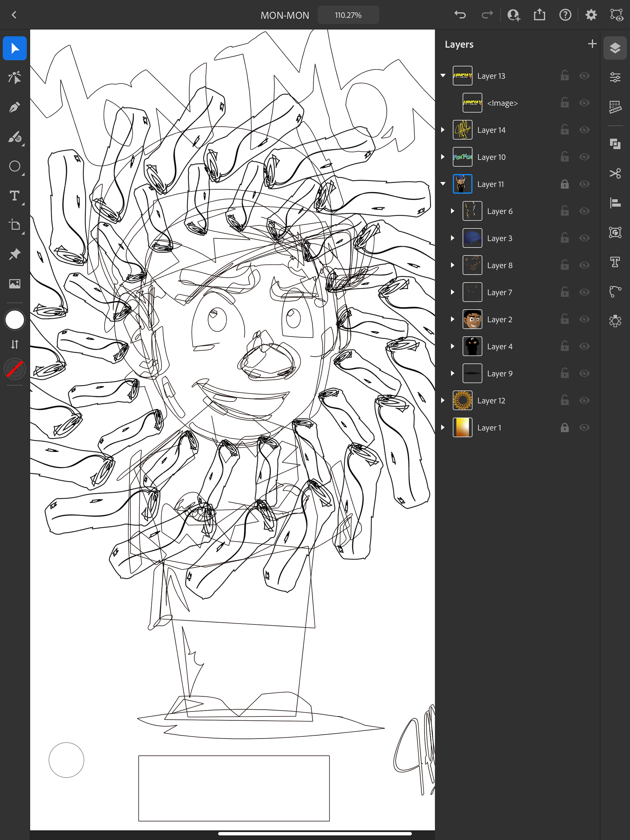Viewport: 630px width, 840px height.
Task: Click the Undo arrow
Action: 460,15
